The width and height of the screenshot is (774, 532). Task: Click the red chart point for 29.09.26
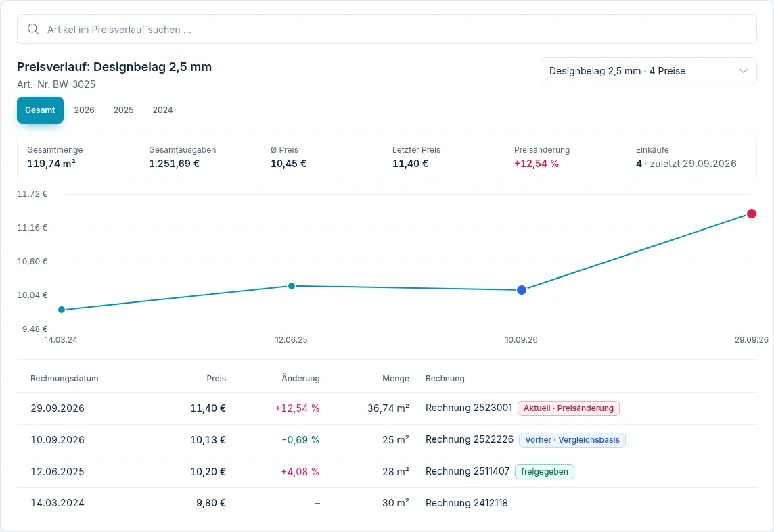(x=751, y=214)
